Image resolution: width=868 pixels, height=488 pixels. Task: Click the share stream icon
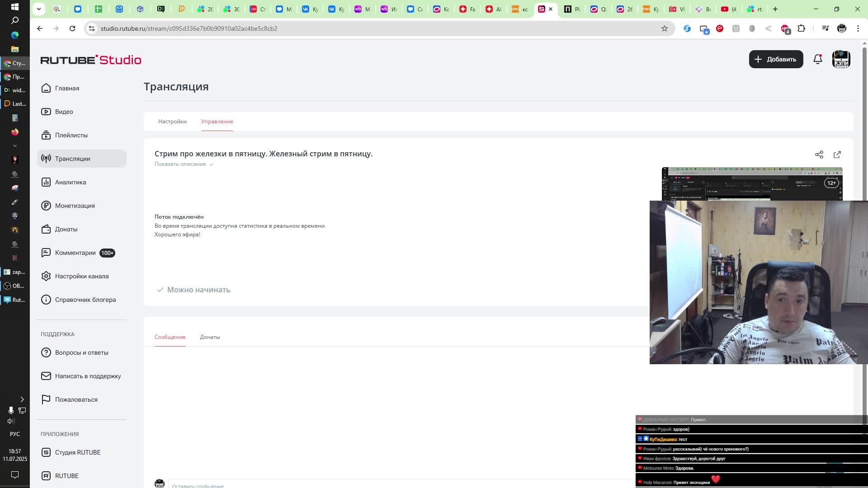click(x=819, y=155)
